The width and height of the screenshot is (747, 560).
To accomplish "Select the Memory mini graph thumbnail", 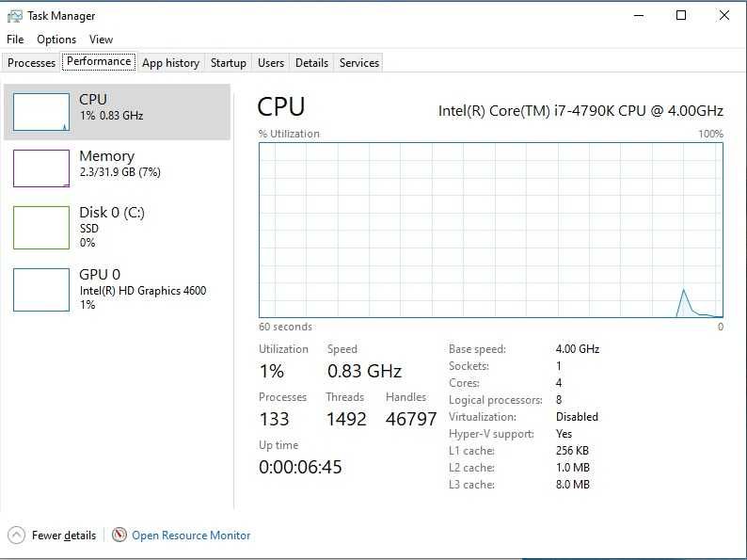I will click(x=41, y=168).
